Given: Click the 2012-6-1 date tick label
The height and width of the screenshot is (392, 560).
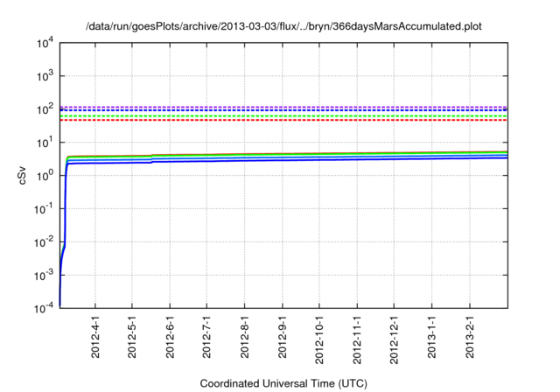Looking at the screenshot, I should point(171,337).
